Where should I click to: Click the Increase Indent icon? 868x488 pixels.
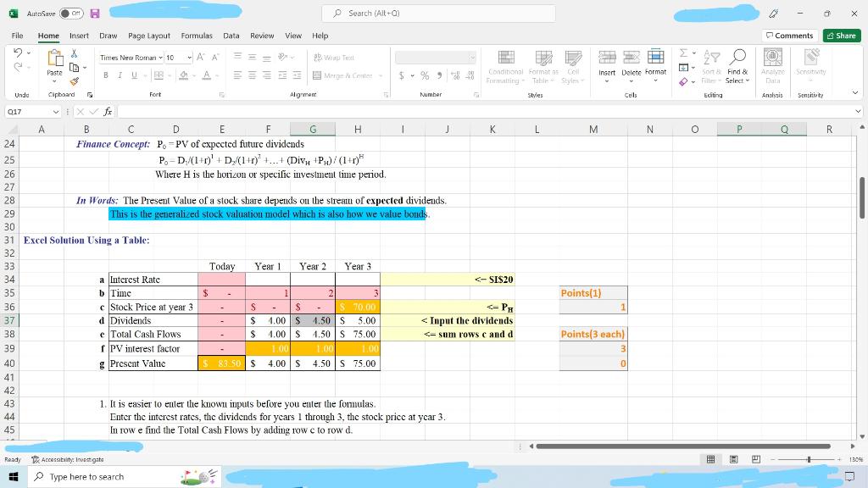click(x=297, y=75)
